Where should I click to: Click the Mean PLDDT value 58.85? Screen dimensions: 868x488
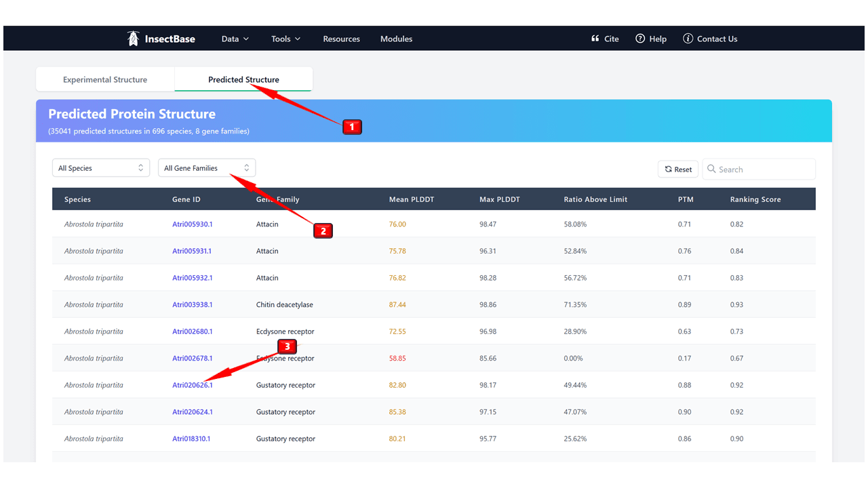397,359
